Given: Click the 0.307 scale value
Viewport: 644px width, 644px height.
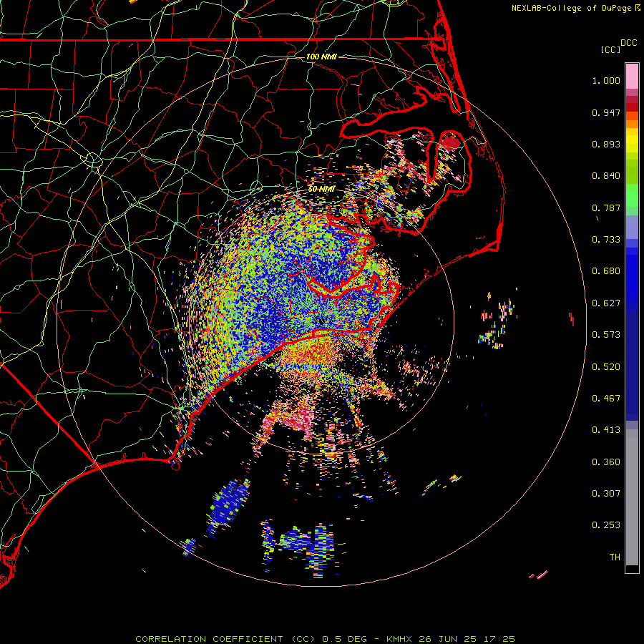Looking at the screenshot, I should point(606,494).
